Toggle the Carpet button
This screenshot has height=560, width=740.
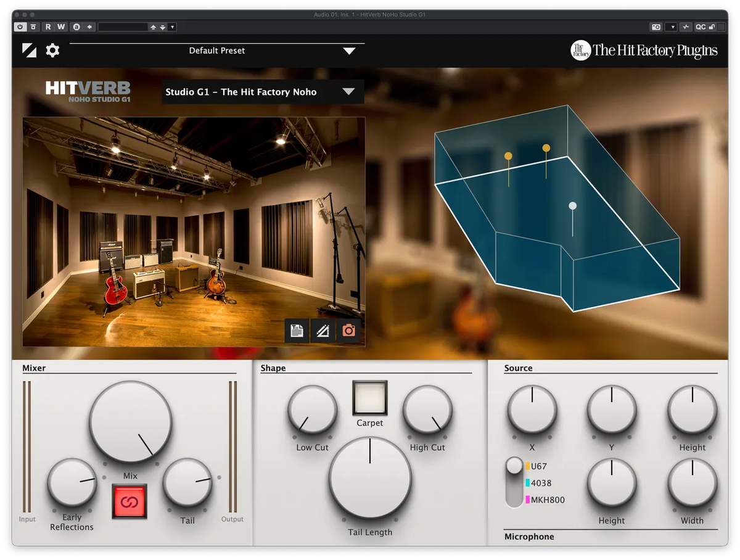click(370, 398)
